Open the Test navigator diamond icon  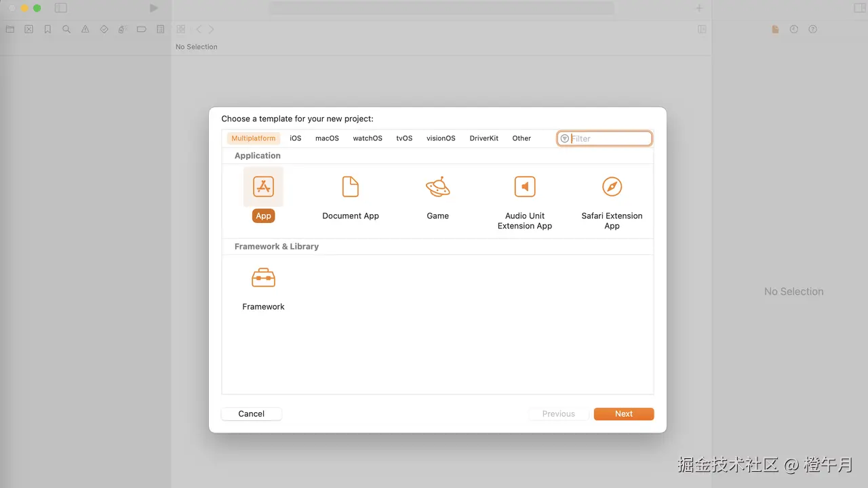click(104, 29)
